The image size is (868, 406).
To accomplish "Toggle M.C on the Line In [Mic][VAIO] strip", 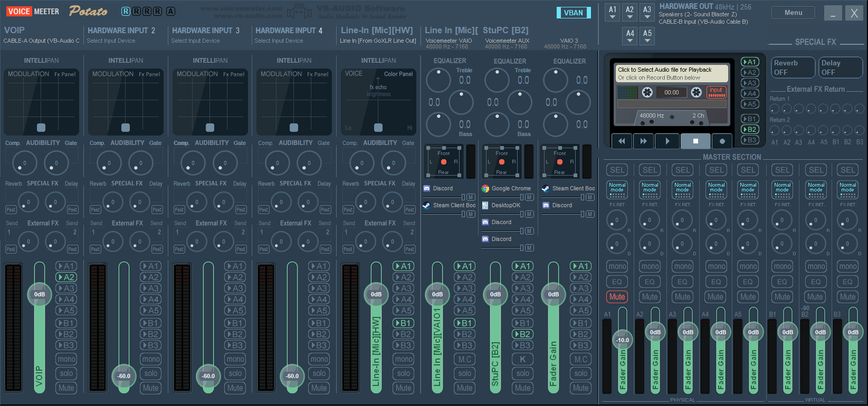I will (x=465, y=359).
